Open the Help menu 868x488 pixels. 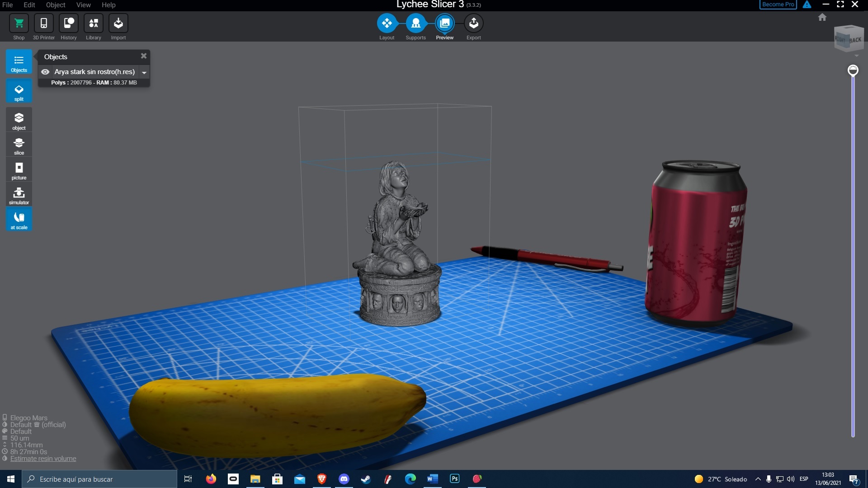point(108,5)
